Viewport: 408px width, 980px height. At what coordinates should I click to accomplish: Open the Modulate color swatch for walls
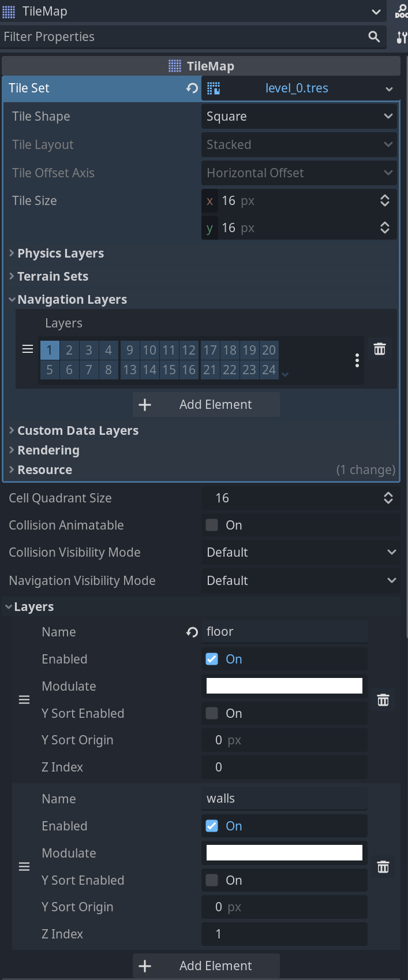(284, 852)
